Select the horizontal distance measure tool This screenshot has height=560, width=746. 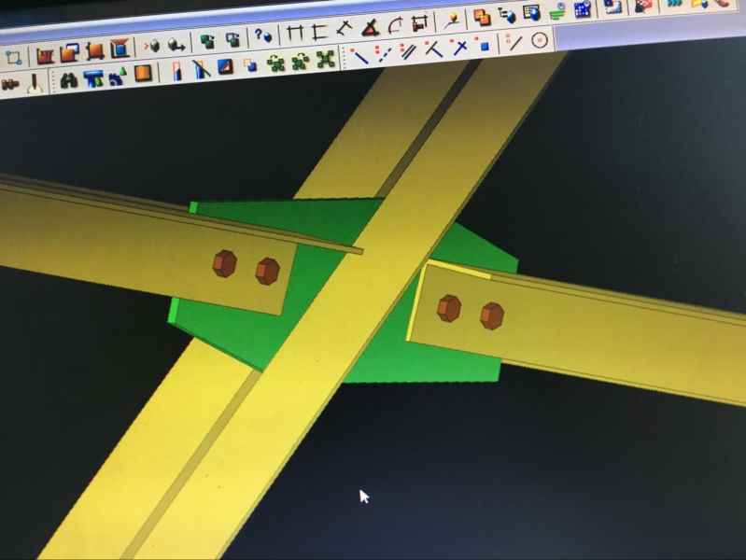[x=296, y=32]
